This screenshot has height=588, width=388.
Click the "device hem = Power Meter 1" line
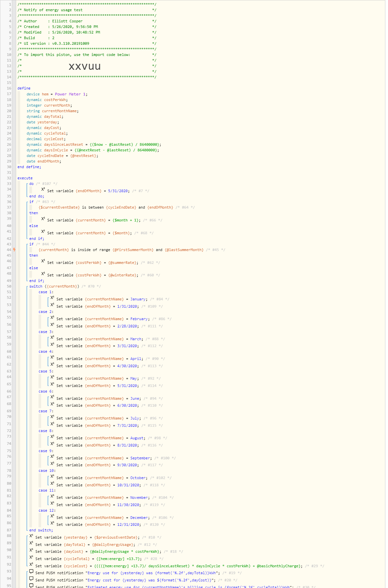(x=57, y=94)
